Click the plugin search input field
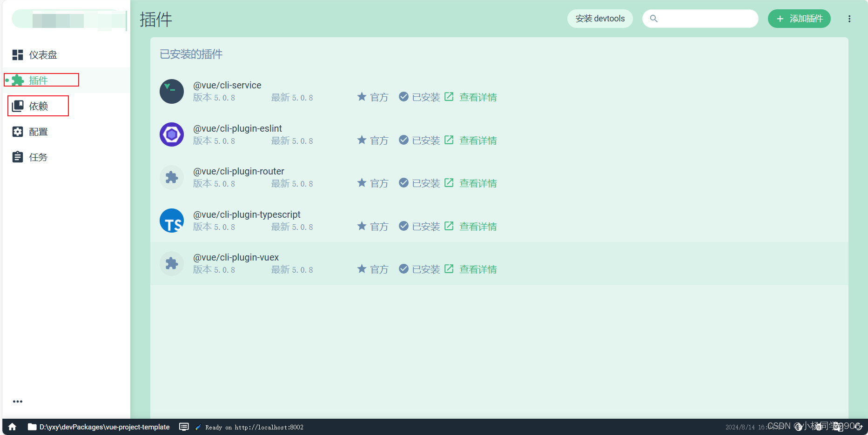Viewport: 868px width, 435px height. 705,19
